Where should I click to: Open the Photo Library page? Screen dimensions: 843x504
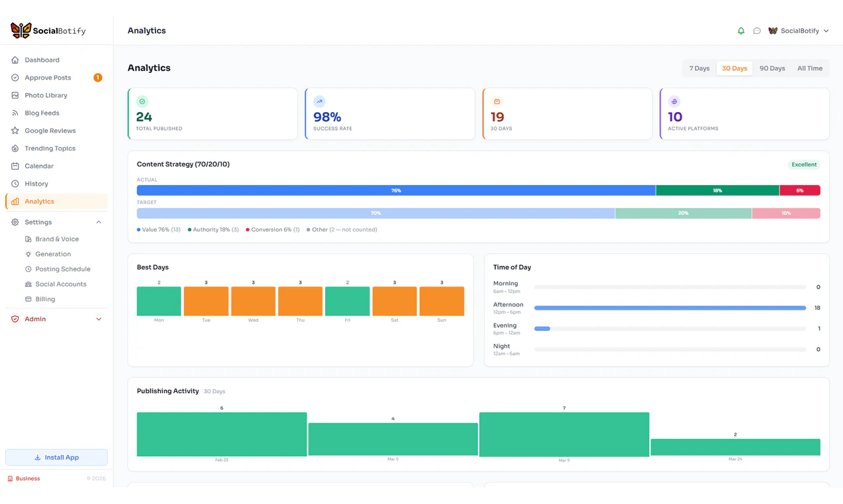pos(56,95)
